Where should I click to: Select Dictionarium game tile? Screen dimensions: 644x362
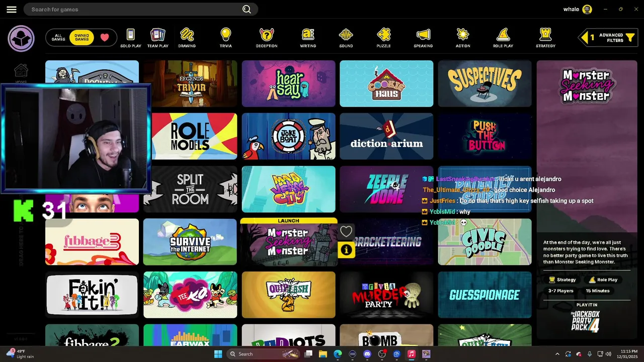(x=386, y=136)
